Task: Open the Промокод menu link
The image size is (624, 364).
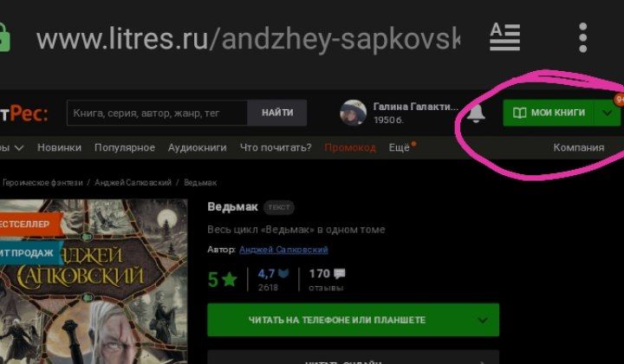Action: (x=350, y=147)
